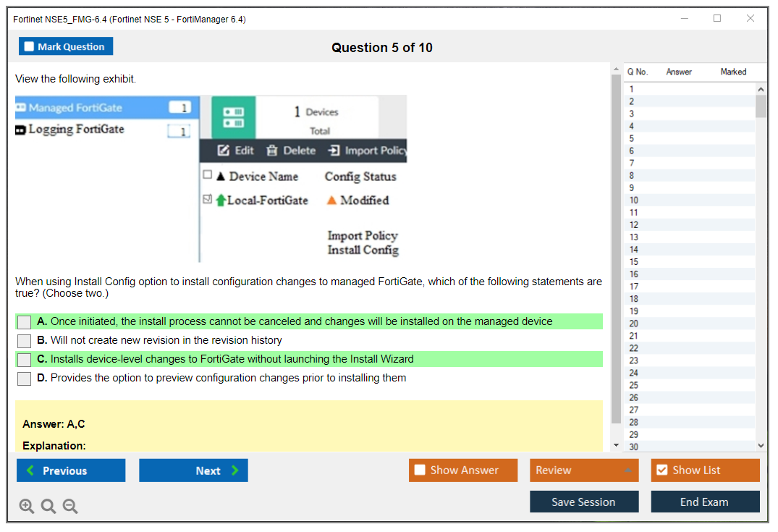Open the Review dropdown menu

tap(583, 470)
